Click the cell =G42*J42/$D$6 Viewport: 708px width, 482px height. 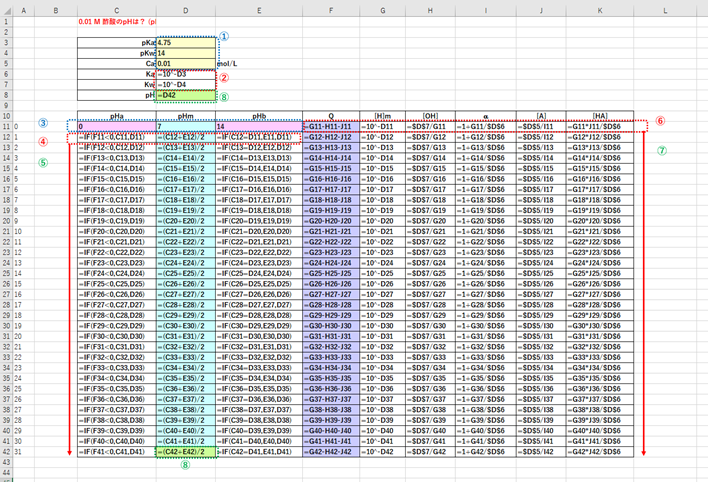pos(600,452)
